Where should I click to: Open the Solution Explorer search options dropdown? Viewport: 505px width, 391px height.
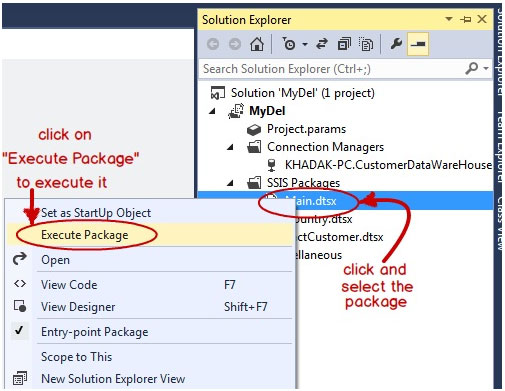[x=486, y=68]
